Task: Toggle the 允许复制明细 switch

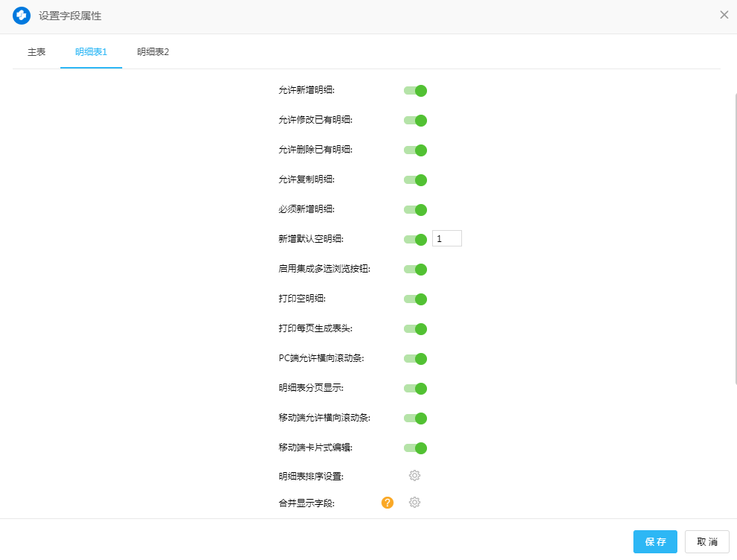Action: point(415,180)
